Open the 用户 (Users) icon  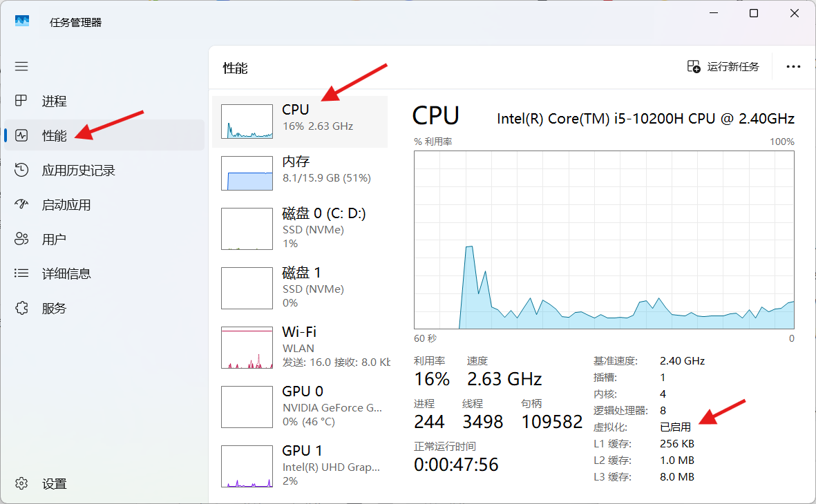(21, 240)
